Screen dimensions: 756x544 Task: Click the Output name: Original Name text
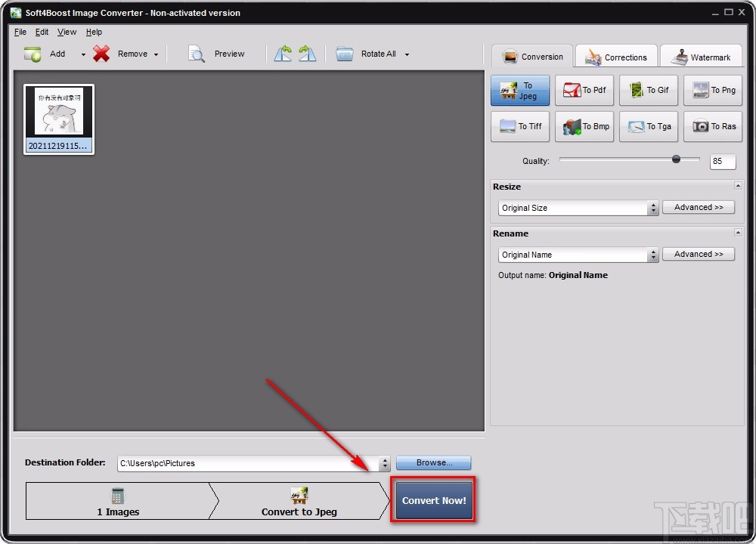[553, 275]
